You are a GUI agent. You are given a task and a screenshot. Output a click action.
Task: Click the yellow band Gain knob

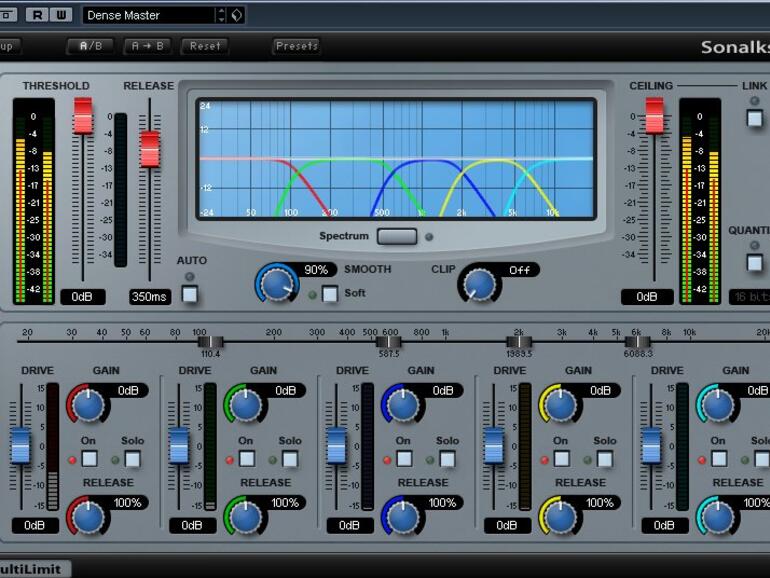[x=560, y=404]
